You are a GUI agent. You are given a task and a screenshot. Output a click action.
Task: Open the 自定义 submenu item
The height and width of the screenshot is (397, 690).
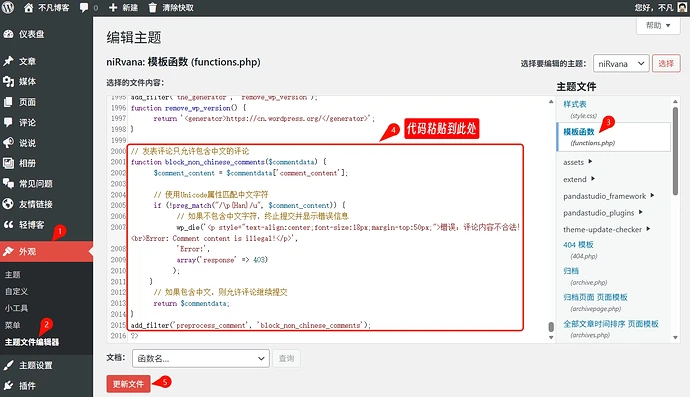(x=16, y=291)
